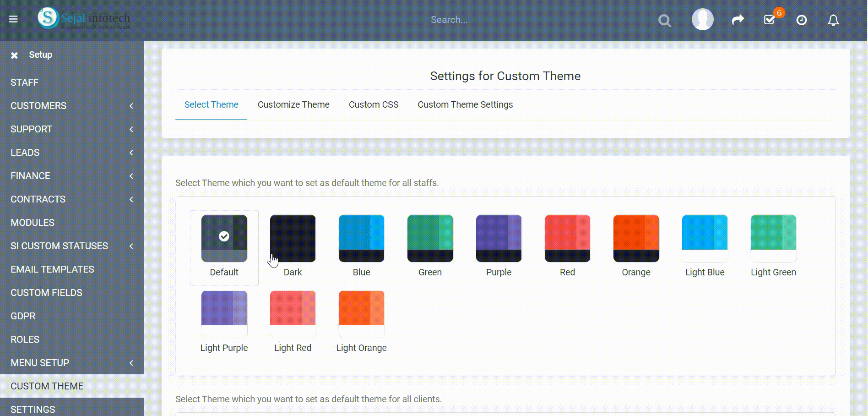This screenshot has width=868, height=416.
Task: Close the Setup menu with X icon
Action: click(14, 55)
